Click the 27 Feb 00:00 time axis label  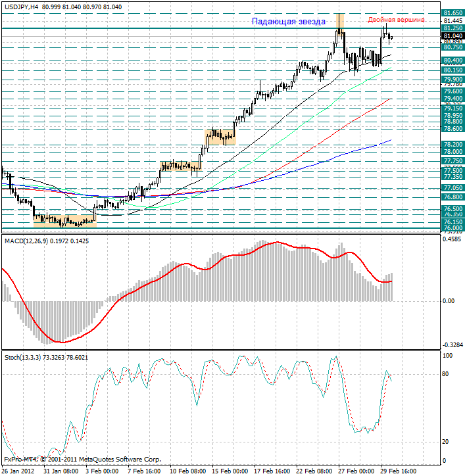(356, 471)
